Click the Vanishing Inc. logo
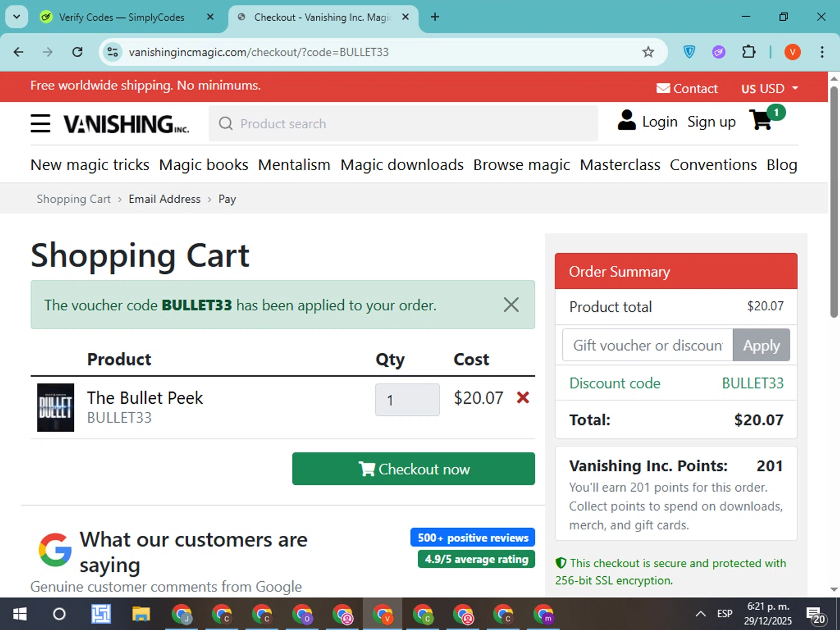This screenshot has width=840, height=630. tap(126, 124)
